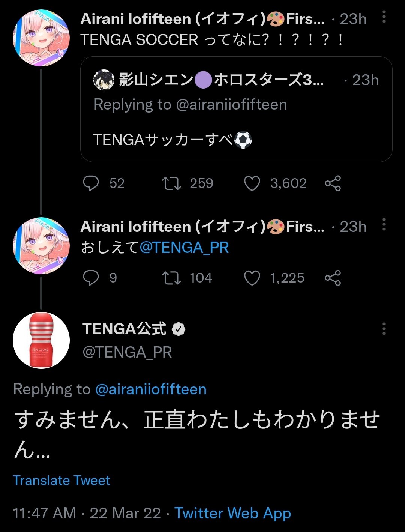Screen dimensions: 405x532
Task: Reply to the おしえて tweet
Action: coord(91,278)
